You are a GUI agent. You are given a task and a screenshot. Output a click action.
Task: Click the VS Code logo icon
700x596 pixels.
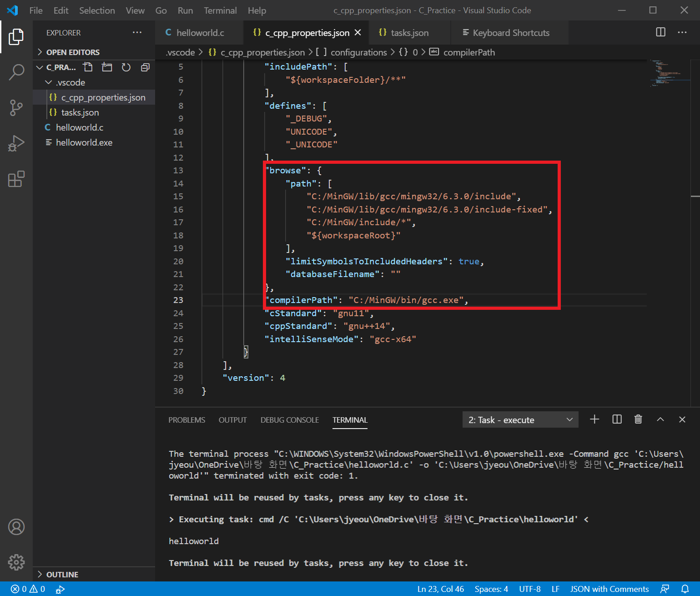[x=12, y=10]
